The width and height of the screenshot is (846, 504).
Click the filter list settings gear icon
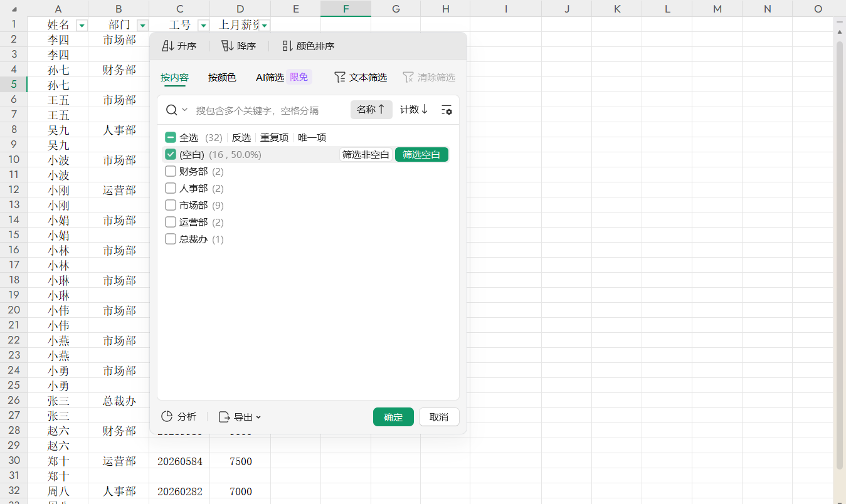pos(447,110)
